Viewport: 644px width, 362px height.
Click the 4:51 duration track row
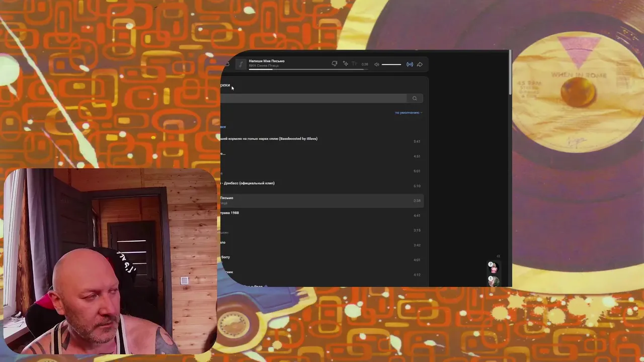[x=322, y=156]
